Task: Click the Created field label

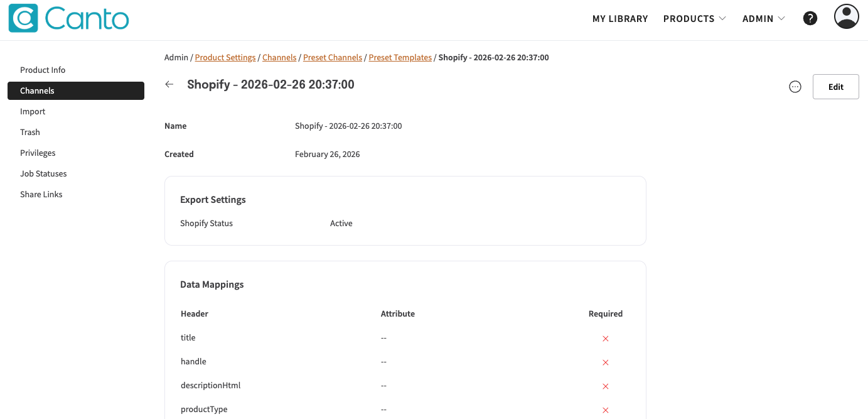Action: coord(179,154)
